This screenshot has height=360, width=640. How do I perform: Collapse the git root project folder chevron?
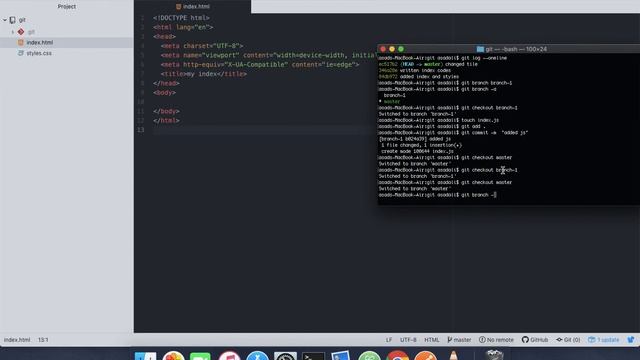tap(5, 20)
